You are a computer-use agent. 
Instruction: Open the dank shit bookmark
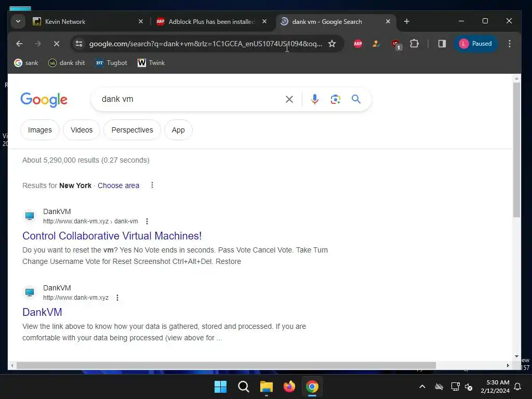66,63
